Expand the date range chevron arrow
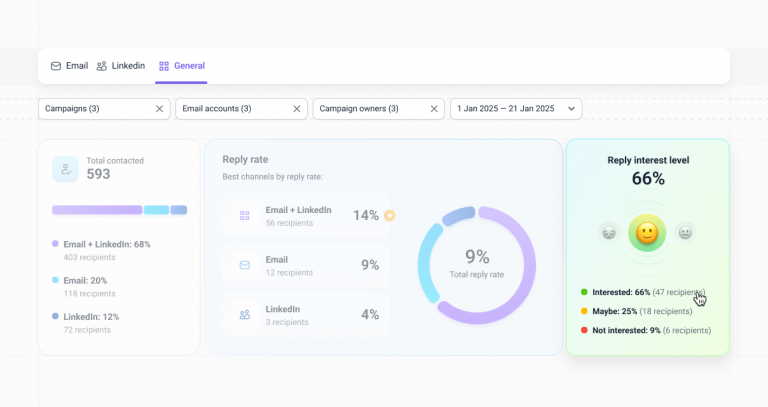 (571, 109)
